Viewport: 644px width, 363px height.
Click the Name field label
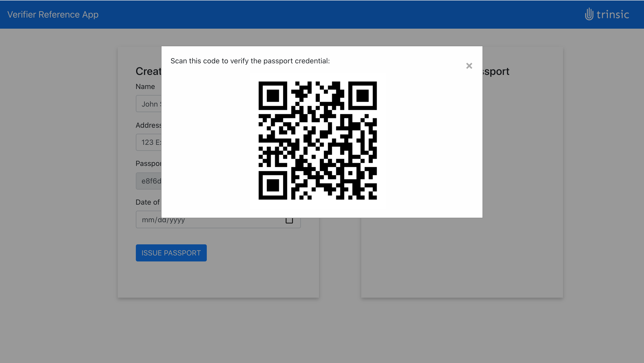click(x=145, y=86)
